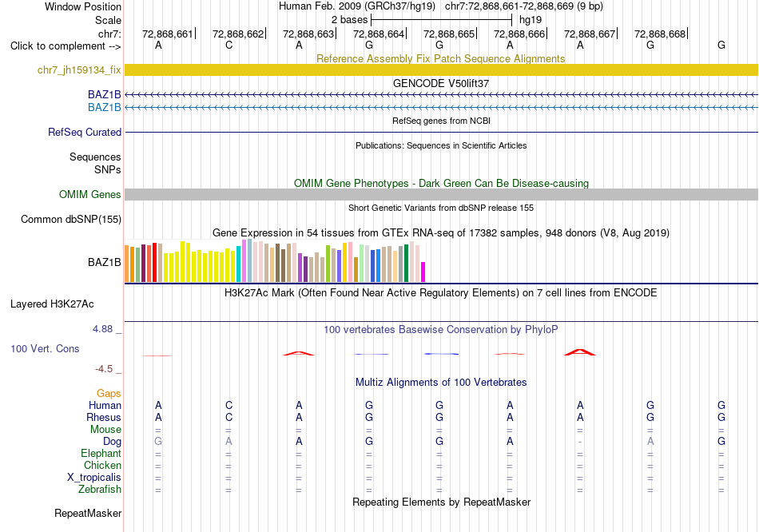Click 'Short Genetic Variants from dbSNP release 155'
The width and height of the screenshot is (759, 532).
pyautogui.click(x=441, y=208)
